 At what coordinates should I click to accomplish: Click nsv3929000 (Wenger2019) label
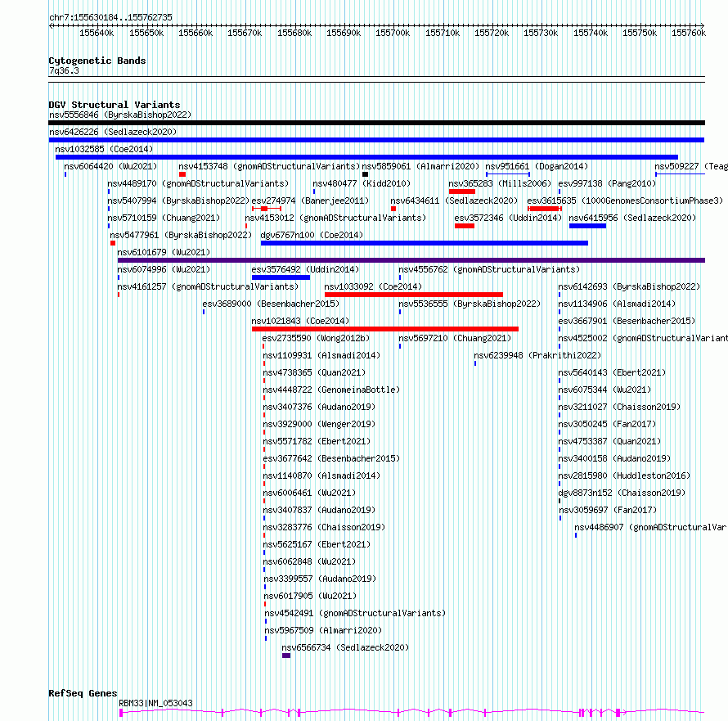pyautogui.click(x=320, y=424)
